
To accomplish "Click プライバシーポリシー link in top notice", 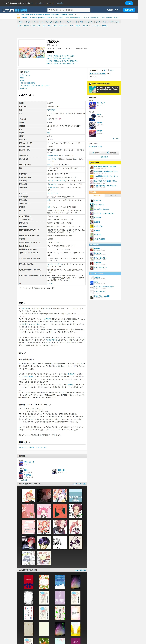I will [38, 3].
